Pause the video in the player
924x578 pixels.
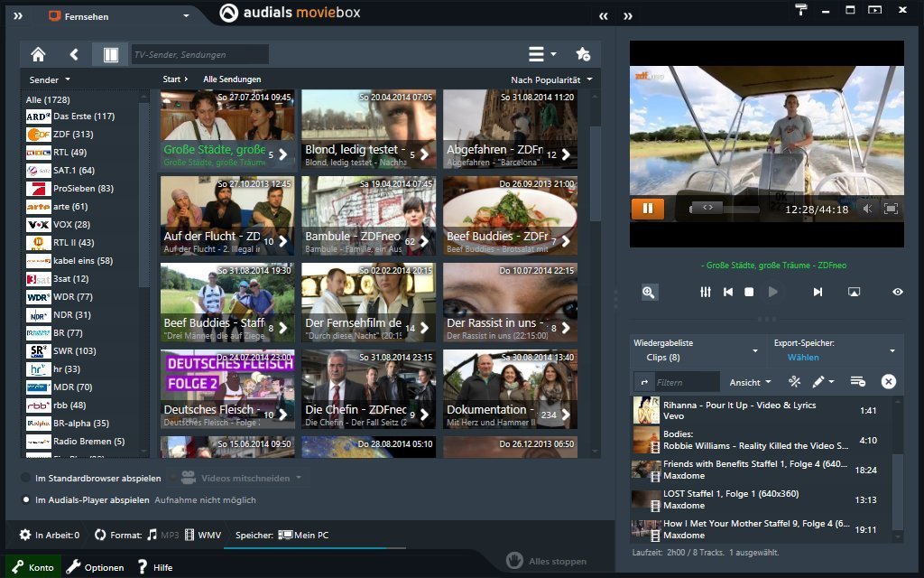tap(648, 209)
